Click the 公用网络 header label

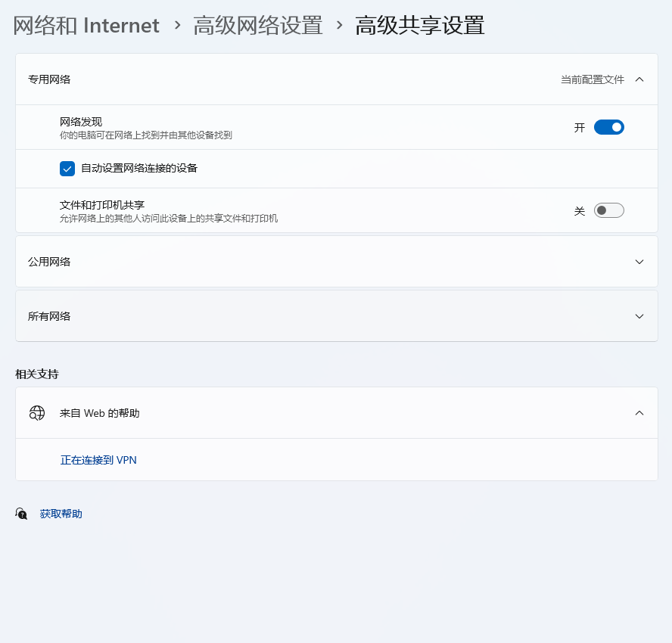click(x=49, y=262)
